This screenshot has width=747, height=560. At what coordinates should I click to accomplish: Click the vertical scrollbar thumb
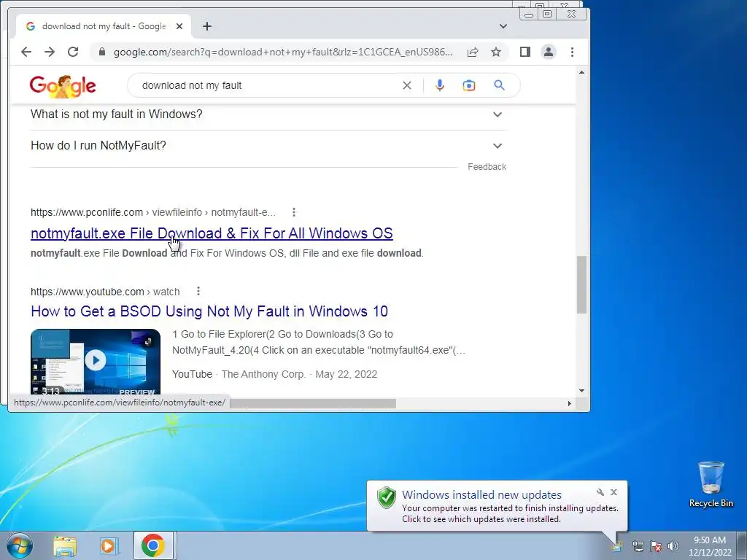tap(581, 284)
